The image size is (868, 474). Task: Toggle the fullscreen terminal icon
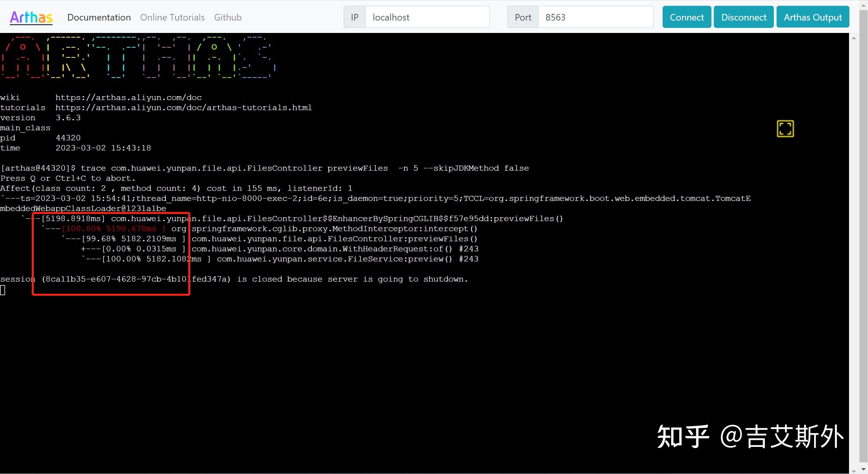pos(785,129)
